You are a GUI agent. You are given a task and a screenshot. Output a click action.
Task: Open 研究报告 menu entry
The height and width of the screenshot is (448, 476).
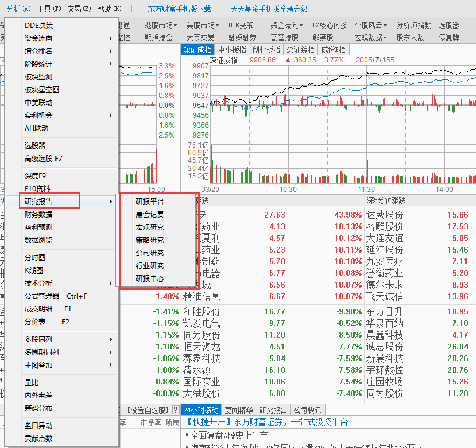coord(62,201)
